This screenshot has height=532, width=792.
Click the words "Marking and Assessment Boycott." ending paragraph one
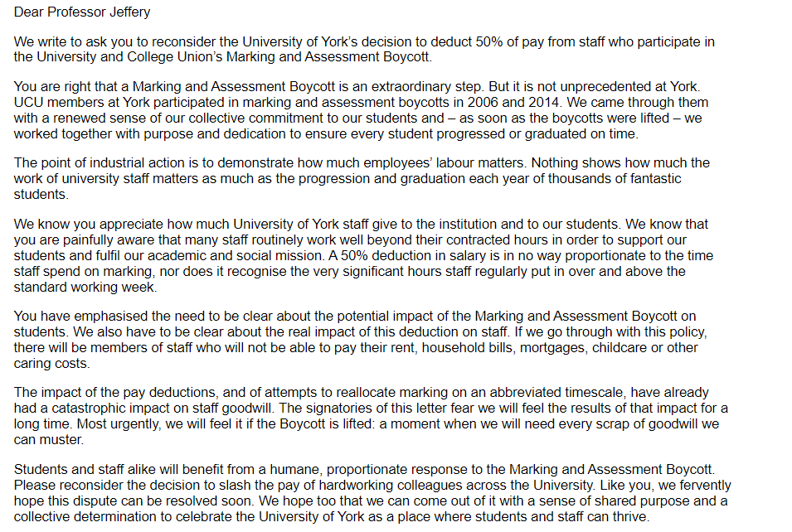point(328,56)
